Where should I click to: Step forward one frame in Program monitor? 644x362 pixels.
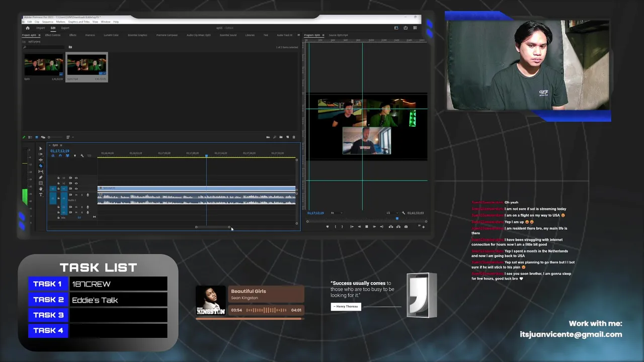[x=374, y=227]
